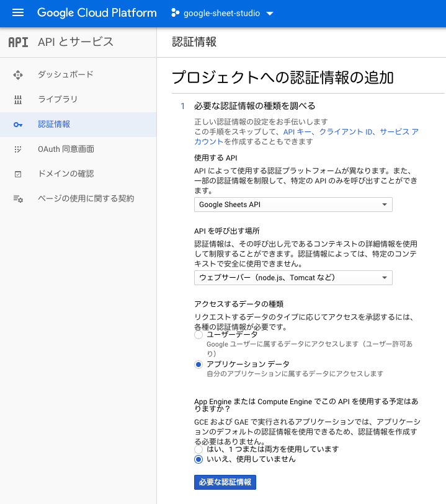This screenshot has height=504, width=446.
Task: Open the ウェブサーバー (node.js、Tomcat など) dropdown
Action: click(293, 278)
